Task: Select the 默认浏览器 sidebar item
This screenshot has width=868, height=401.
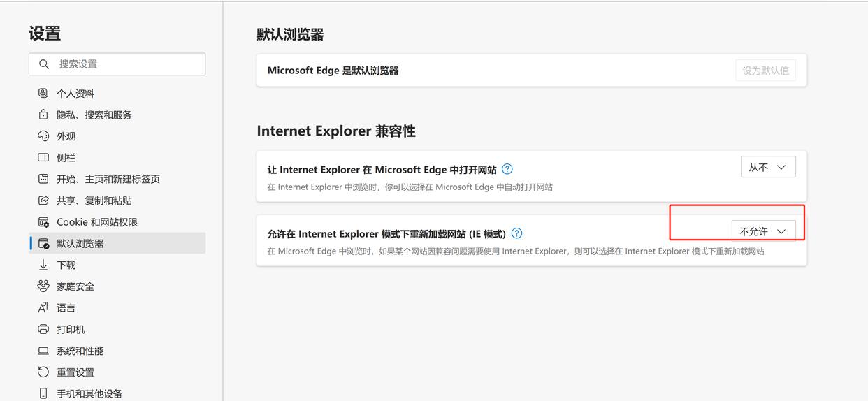Action: click(x=117, y=244)
